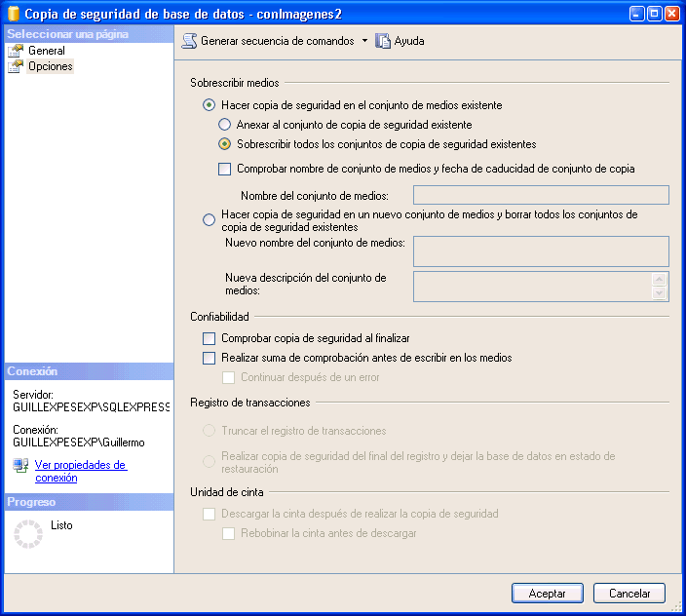Toggle Continuar después de un error checkbox
Viewport: 686px width, 616px height.
(x=228, y=377)
